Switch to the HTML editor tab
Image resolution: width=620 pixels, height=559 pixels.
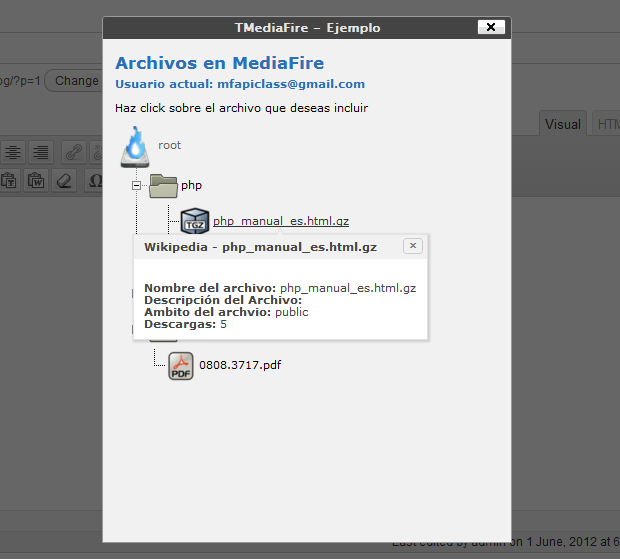(x=605, y=124)
